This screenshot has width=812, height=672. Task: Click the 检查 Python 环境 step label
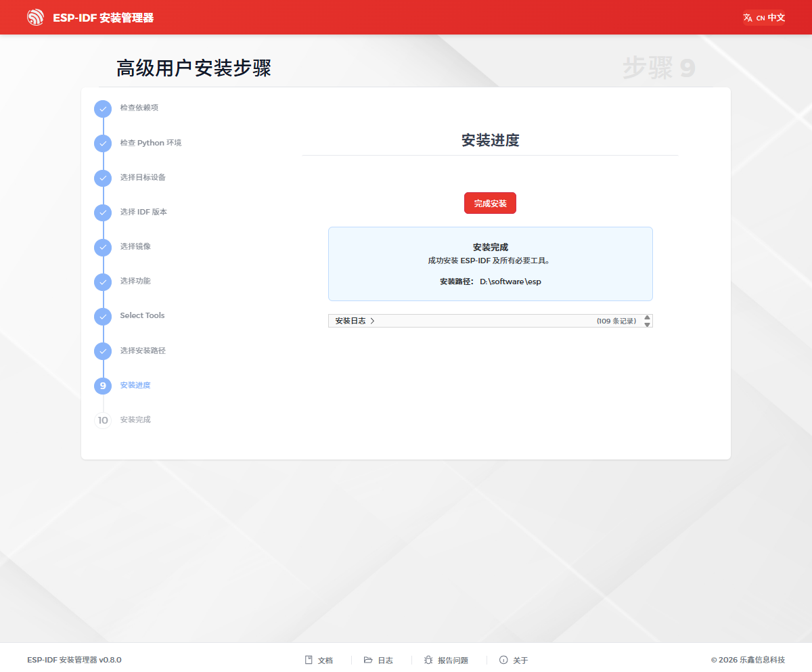coord(150,143)
